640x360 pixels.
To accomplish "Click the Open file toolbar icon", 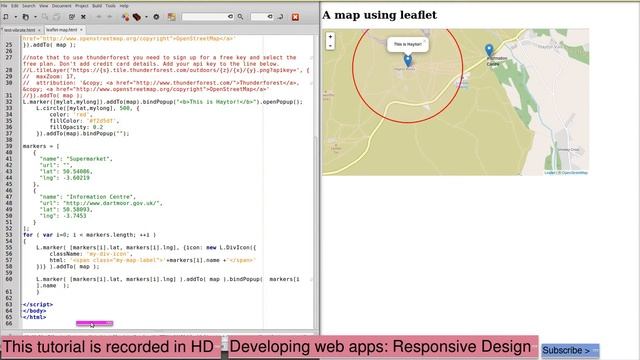I will coord(26,17).
